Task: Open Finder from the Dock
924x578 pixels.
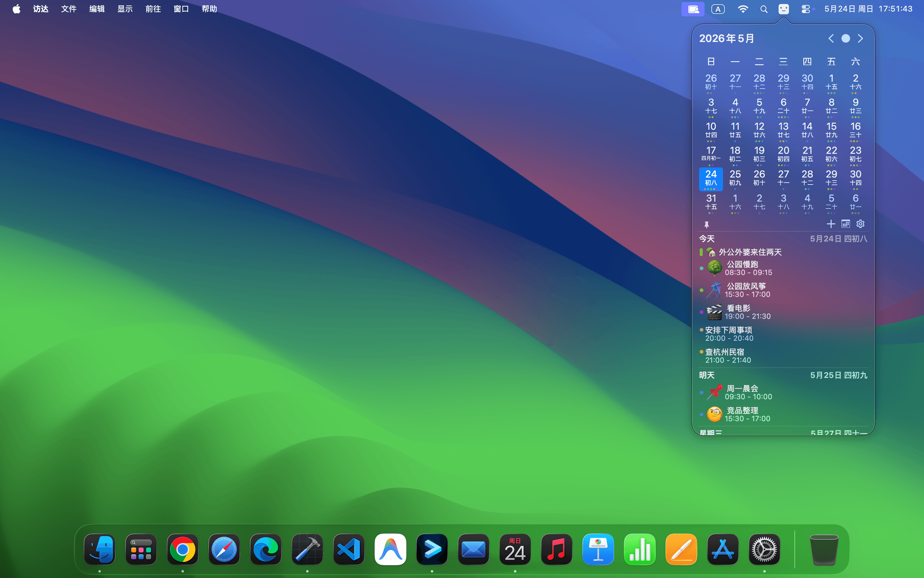Action: click(100, 549)
